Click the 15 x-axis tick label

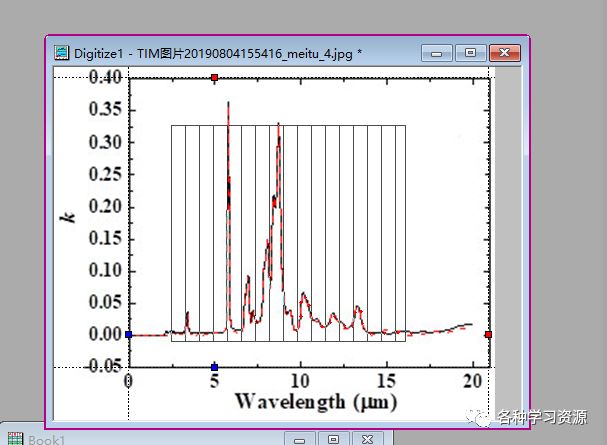(x=386, y=381)
